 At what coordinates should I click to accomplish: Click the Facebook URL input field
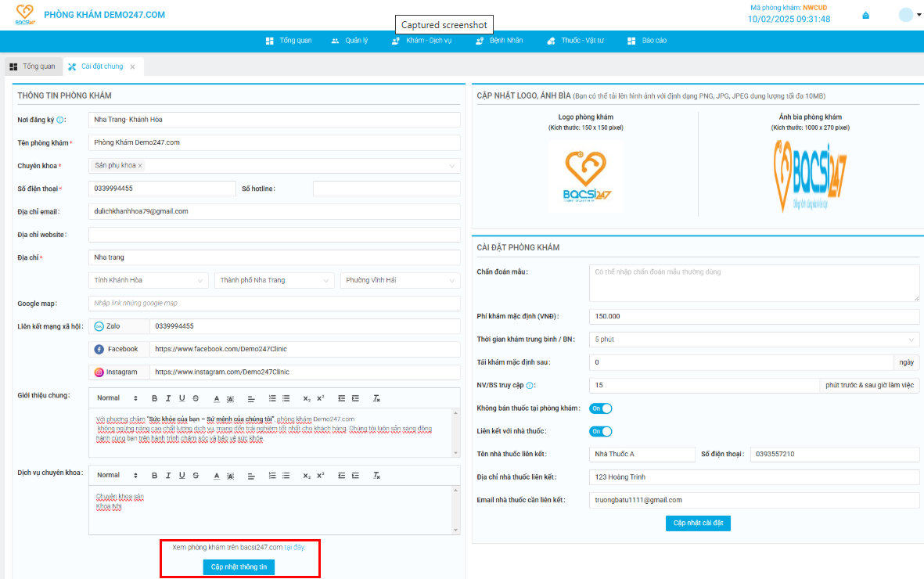[304, 350]
